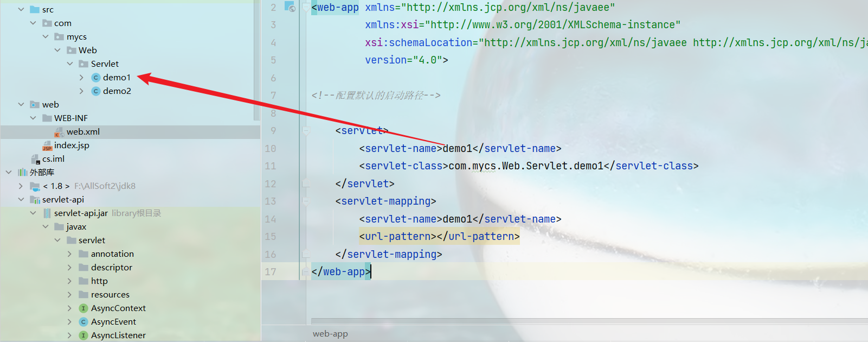
Task: Collapse the src folder chevron
Action: 21,10
